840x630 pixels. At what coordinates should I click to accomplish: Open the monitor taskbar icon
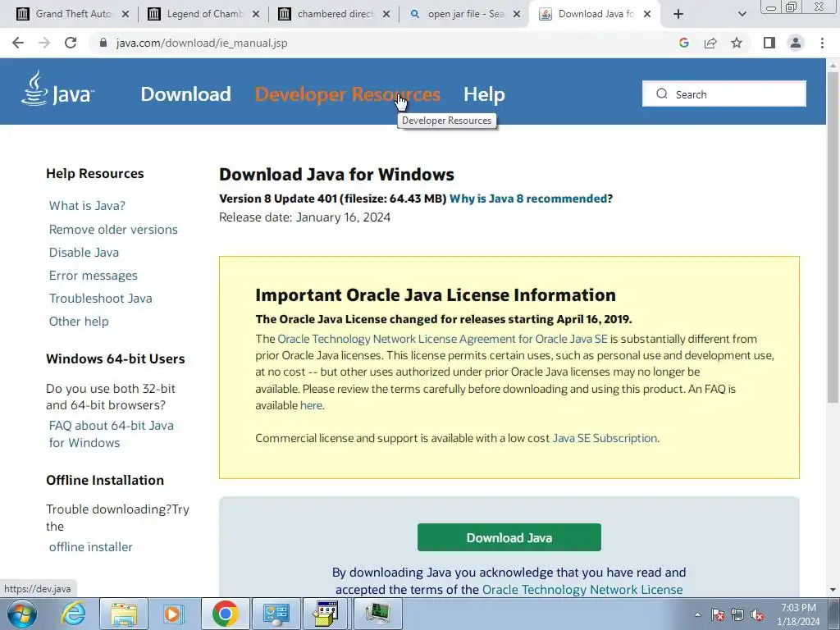(x=378, y=614)
